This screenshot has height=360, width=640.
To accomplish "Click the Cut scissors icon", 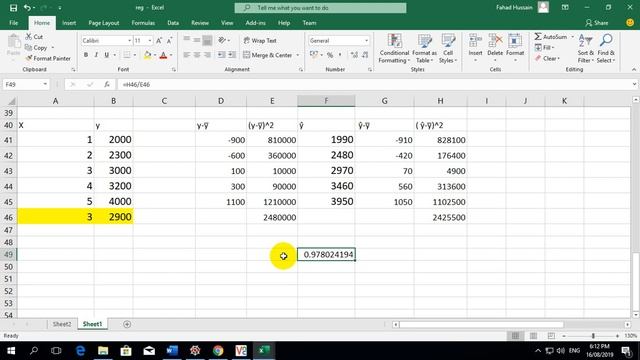I will (x=29, y=37).
